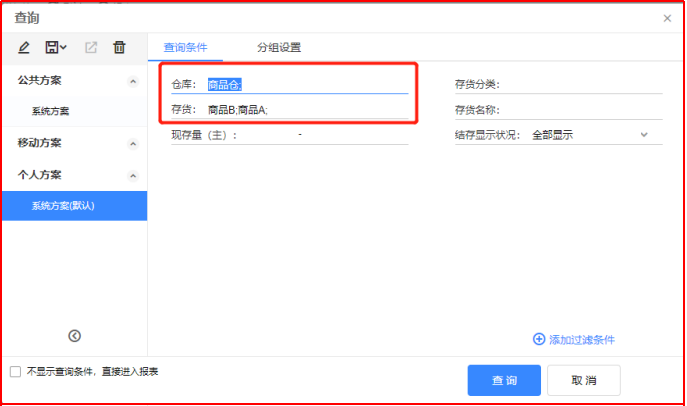
Task: Click the export share icon
Action: [91, 47]
